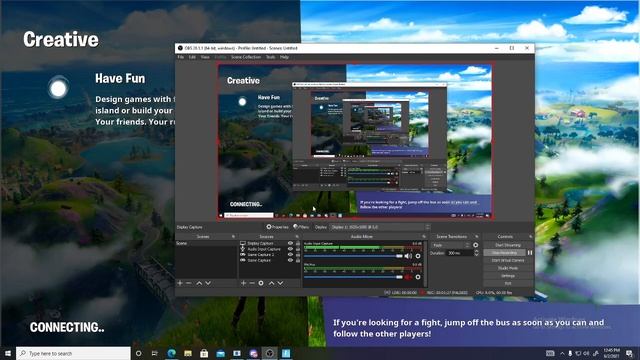Open File Explorer from the taskbar
This screenshot has width=640, height=360.
tap(188, 353)
